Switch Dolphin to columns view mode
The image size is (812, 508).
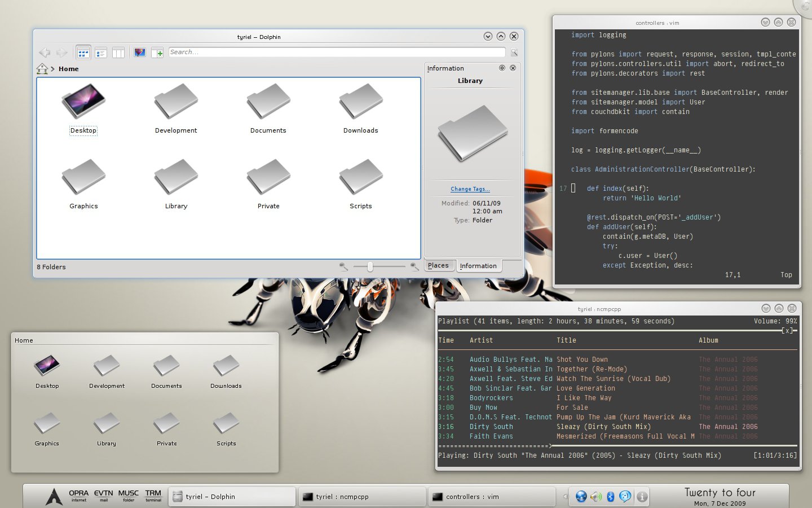pos(118,52)
